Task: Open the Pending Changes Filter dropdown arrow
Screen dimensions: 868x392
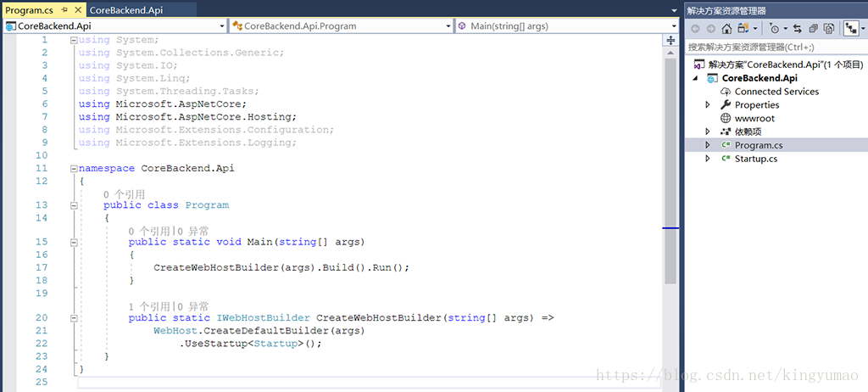Action: 785,29
